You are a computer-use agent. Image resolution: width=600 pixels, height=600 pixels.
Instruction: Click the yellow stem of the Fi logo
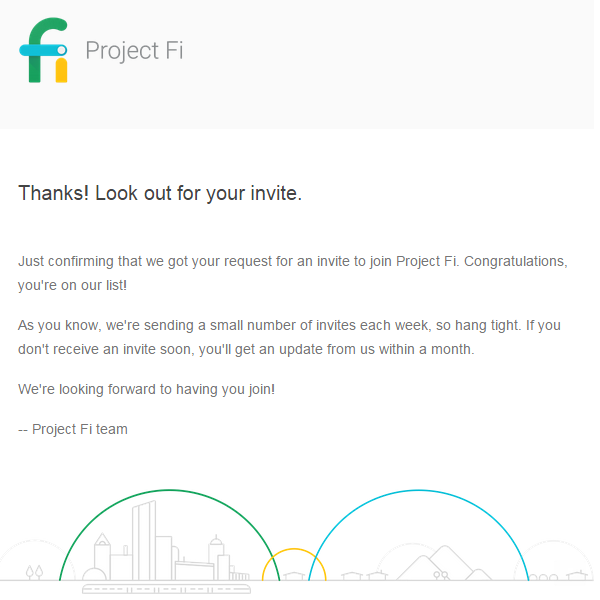(x=61, y=70)
